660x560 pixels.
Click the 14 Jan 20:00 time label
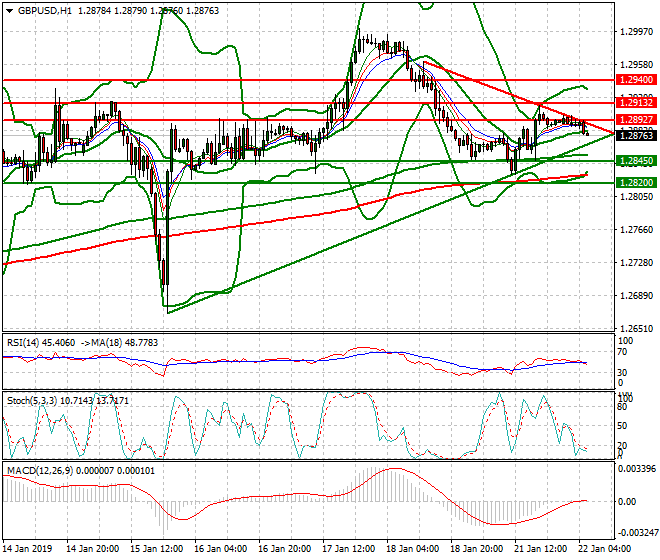(93, 549)
